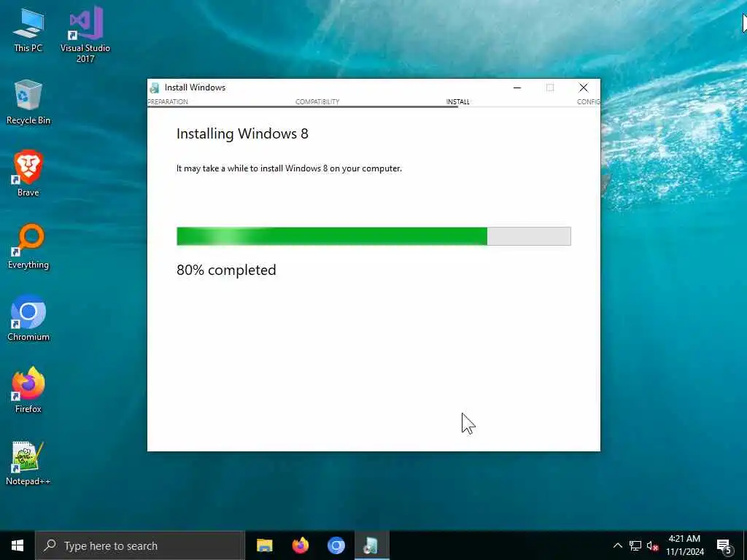Click the 'Install Windows' window title
The height and width of the screenshot is (560, 747).
coord(195,87)
